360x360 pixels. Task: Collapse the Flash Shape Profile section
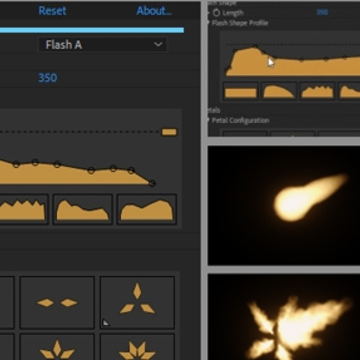[x=209, y=23]
